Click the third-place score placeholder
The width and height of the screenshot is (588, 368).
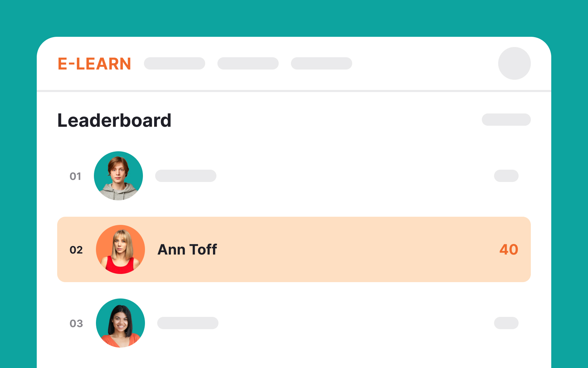pyautogui.click(x=506, y=323)
